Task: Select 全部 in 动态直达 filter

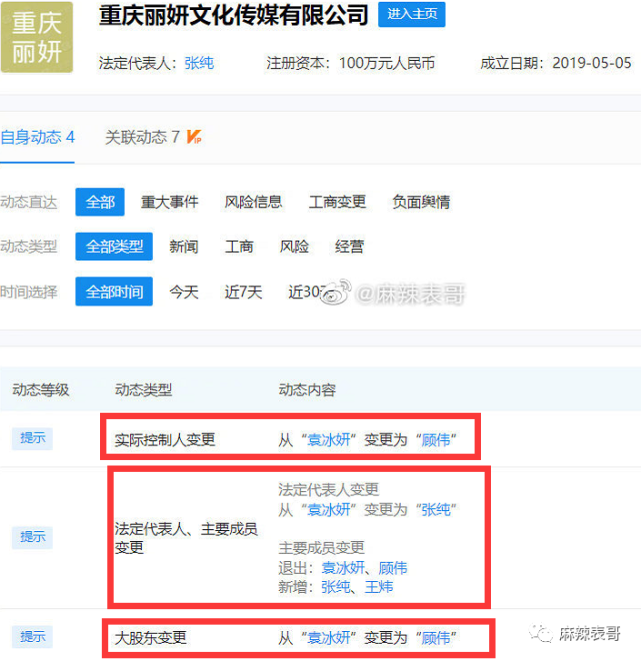Action: pyautogui.click(x=100, y=202)
